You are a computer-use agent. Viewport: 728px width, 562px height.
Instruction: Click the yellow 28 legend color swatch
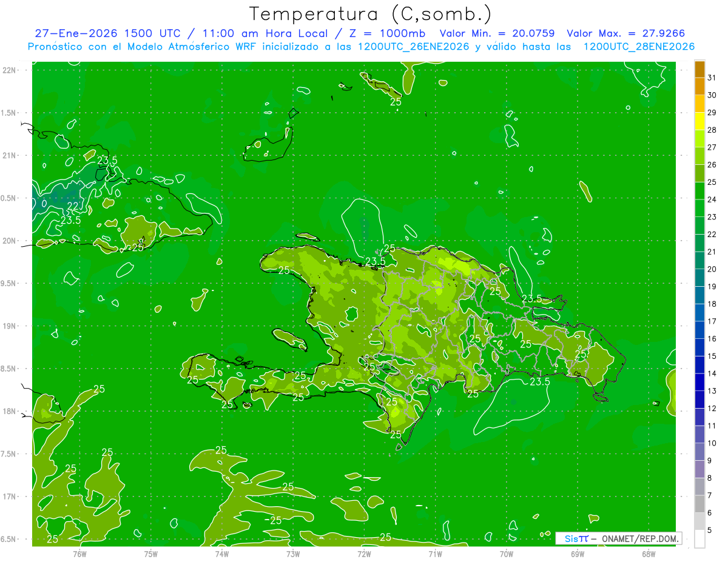[x=699, y=122]
